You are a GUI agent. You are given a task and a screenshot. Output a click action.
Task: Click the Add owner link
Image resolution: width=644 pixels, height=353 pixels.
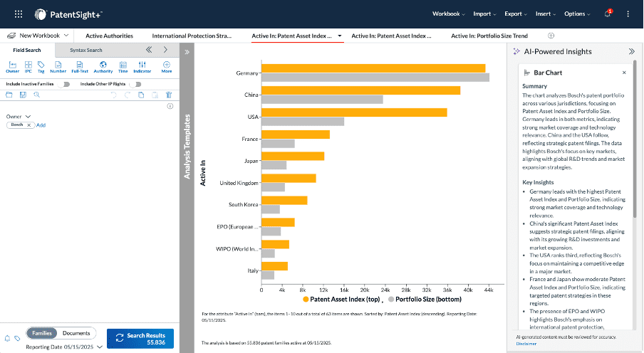[x=41, y=125]
